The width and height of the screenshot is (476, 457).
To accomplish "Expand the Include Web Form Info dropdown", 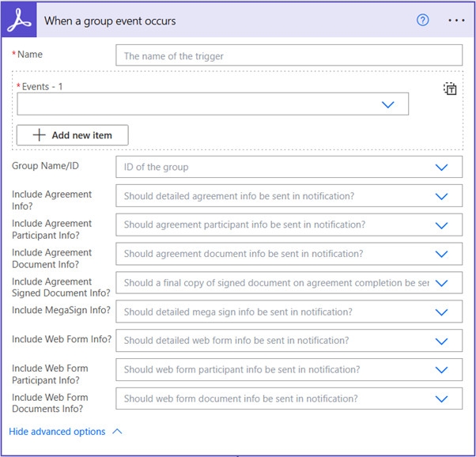I will (x=441, y=341).
